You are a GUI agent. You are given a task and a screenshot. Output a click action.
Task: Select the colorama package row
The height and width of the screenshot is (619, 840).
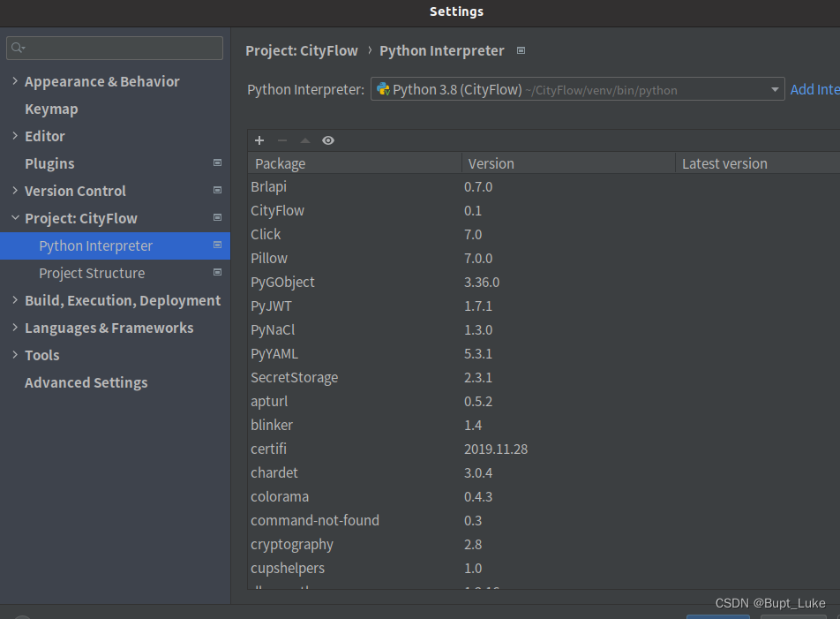click(x=544, y=497)
